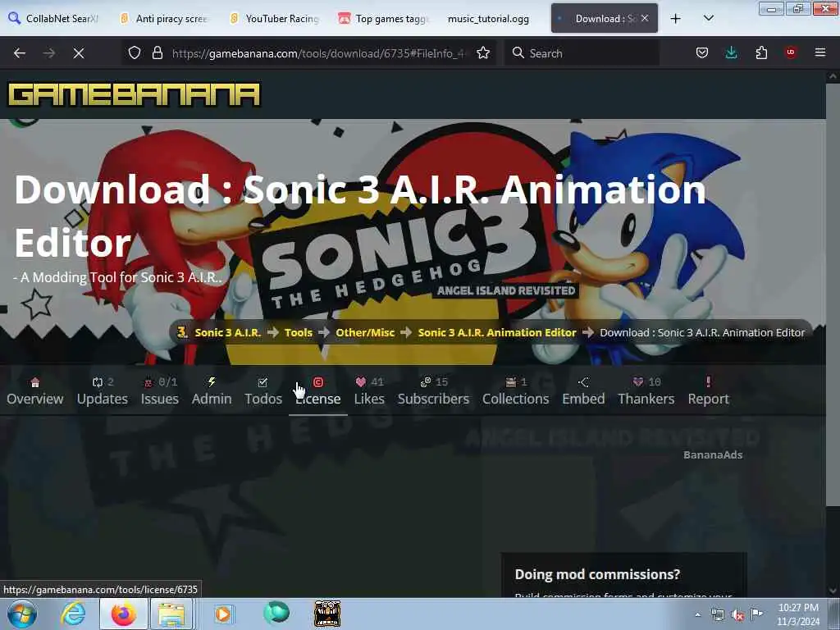Open the Issues page tab

tap(160, 391)
